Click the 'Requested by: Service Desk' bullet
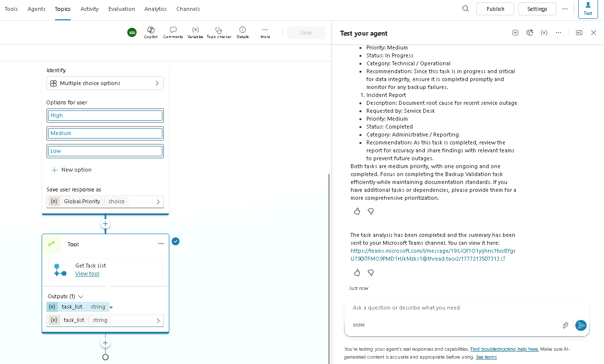The width and height of the screenshot is (604, 364). click(x=401, y=111)
